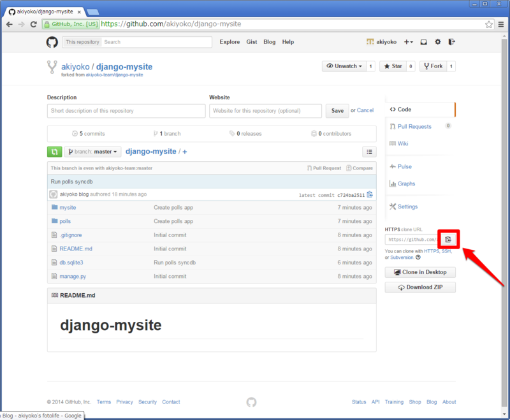Open the .gitignore file
Image resolution: width=510 pixels, height=420 pixels.
coord(71,235)
